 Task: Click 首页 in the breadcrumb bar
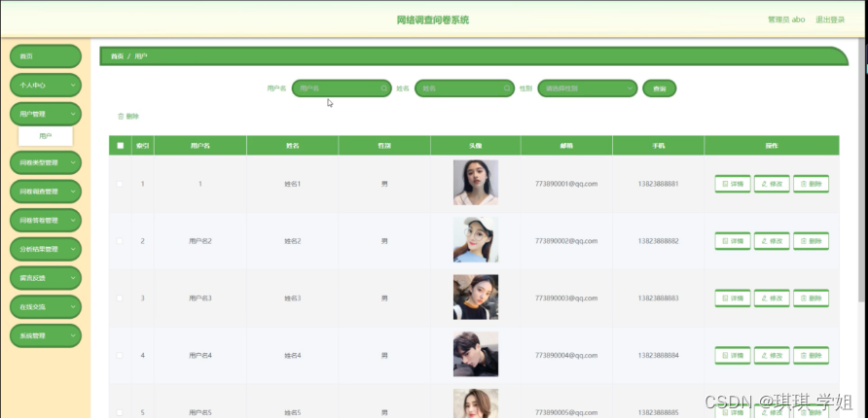[117, 56]
